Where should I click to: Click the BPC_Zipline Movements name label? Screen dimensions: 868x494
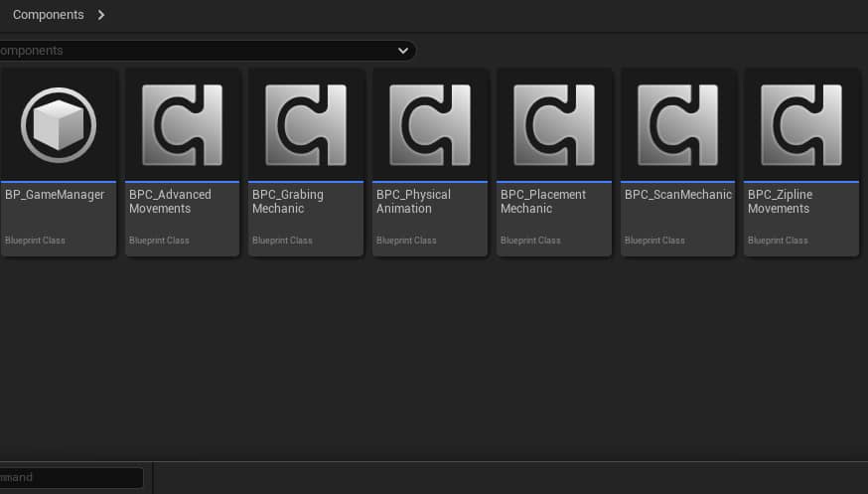tap(779, 202)
